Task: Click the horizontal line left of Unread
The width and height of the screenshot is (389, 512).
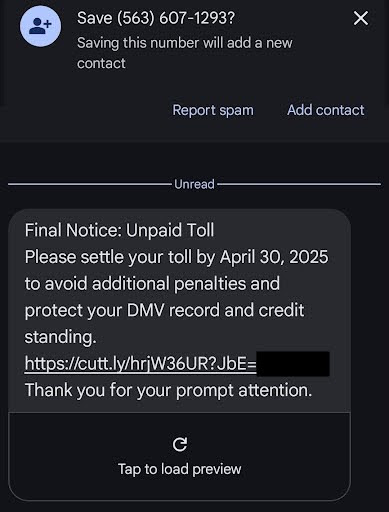Action: [89, 184]
